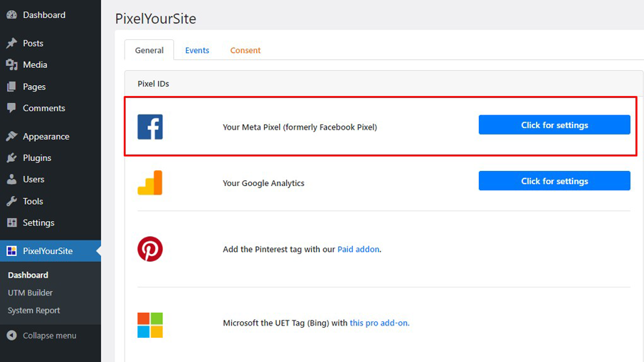Click the PixelYourSite page title
The height and width of the screenshot is (362, 644).
156,19
